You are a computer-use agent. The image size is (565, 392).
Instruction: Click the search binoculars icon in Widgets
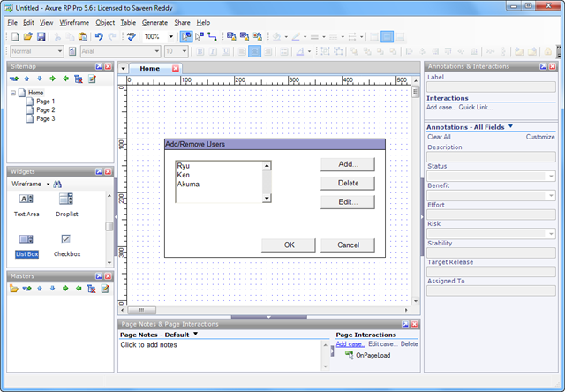[x=57, y=184]
